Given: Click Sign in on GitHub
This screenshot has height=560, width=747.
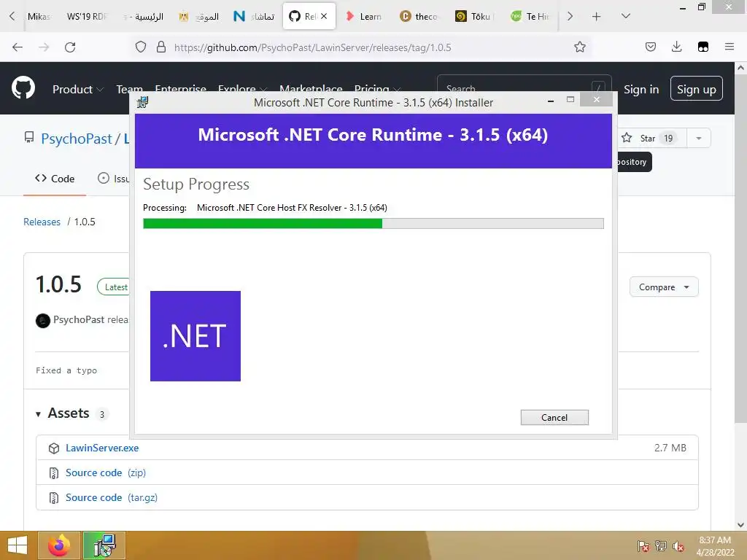Looking at the screenshot, I should tap(641, 89).
